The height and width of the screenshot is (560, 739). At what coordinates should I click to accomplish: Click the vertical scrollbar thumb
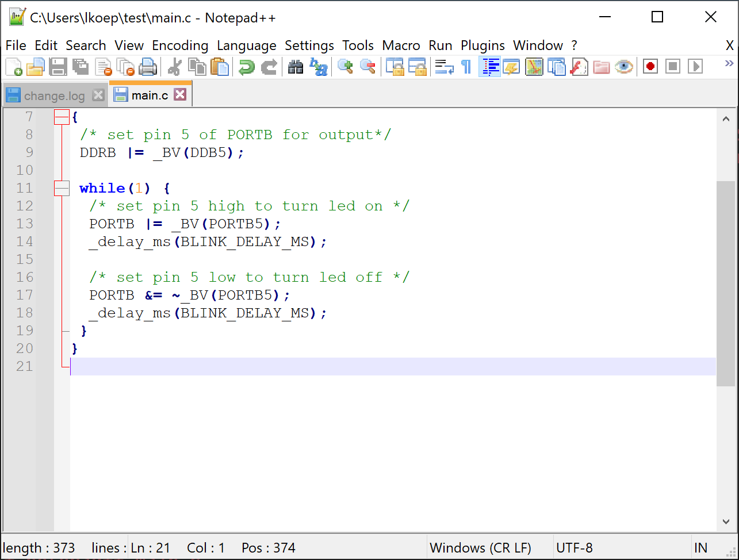[726, 283]
